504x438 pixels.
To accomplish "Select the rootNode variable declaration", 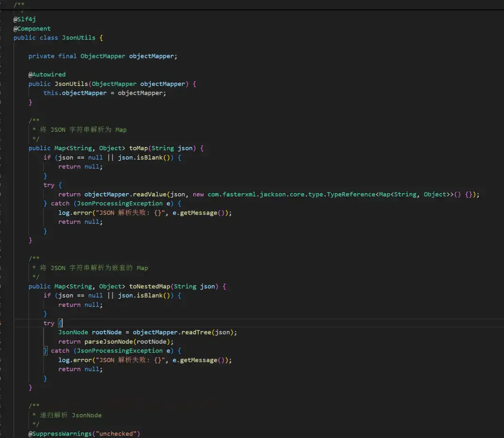I will pyautogui.click(x=106, y=332).
